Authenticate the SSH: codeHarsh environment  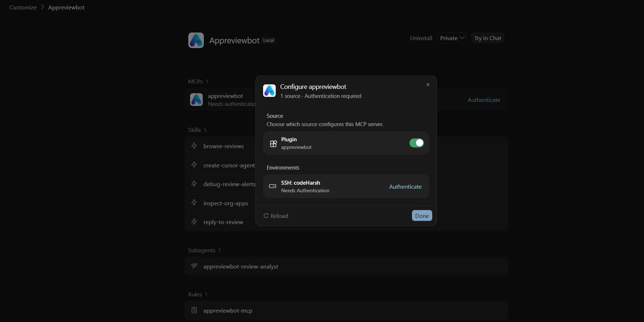[x=405, y=186]
